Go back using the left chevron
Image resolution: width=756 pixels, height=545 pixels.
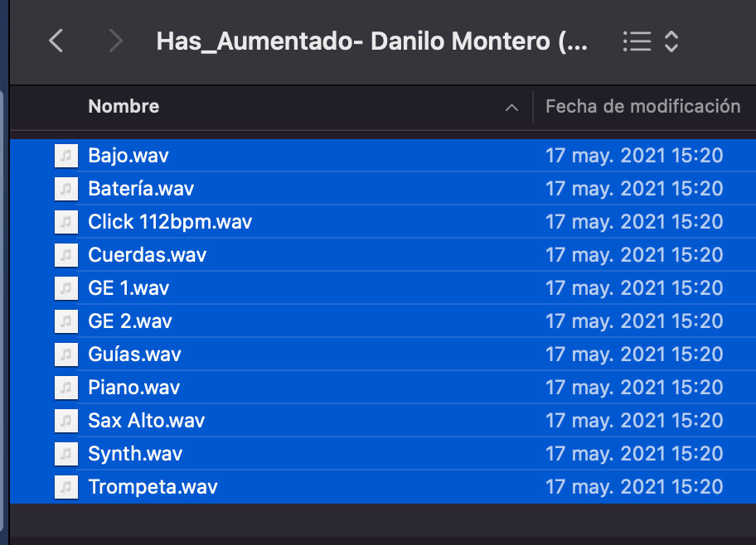[x=56, y=41]
